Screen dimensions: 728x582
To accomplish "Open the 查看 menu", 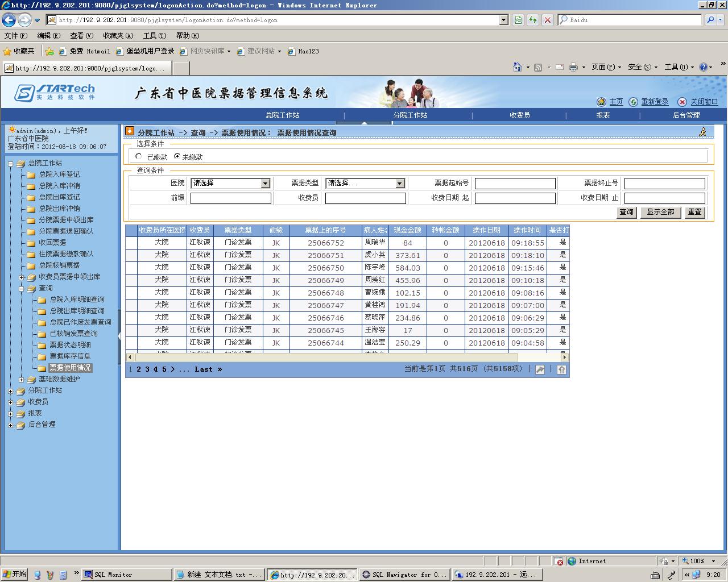I will point(81,36).
